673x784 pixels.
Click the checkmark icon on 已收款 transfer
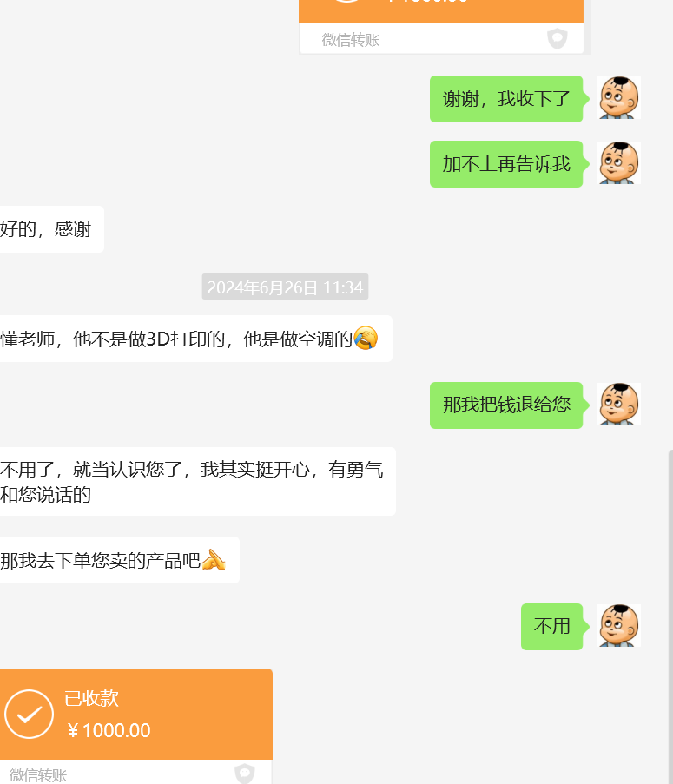(x=29, y=714)
